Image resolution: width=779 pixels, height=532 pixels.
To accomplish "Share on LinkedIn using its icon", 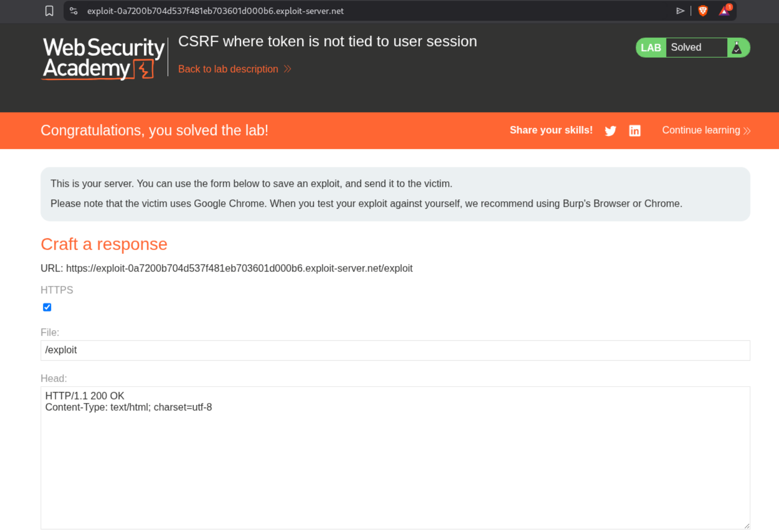I will tap(635, 131).
